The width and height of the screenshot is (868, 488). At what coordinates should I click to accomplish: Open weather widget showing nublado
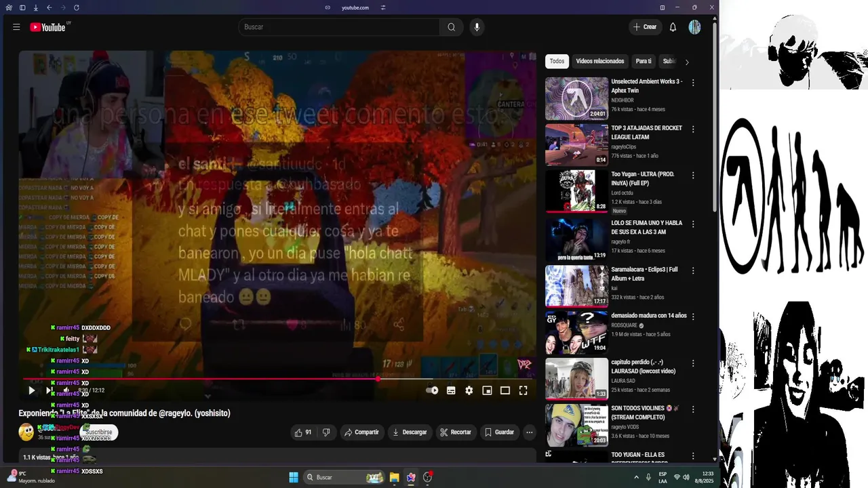[x=31, y=477]
